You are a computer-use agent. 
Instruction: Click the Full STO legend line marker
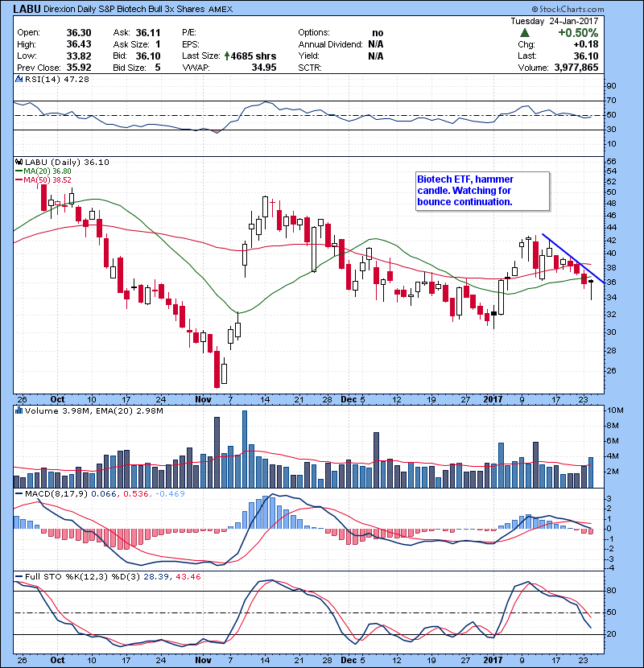19,577
